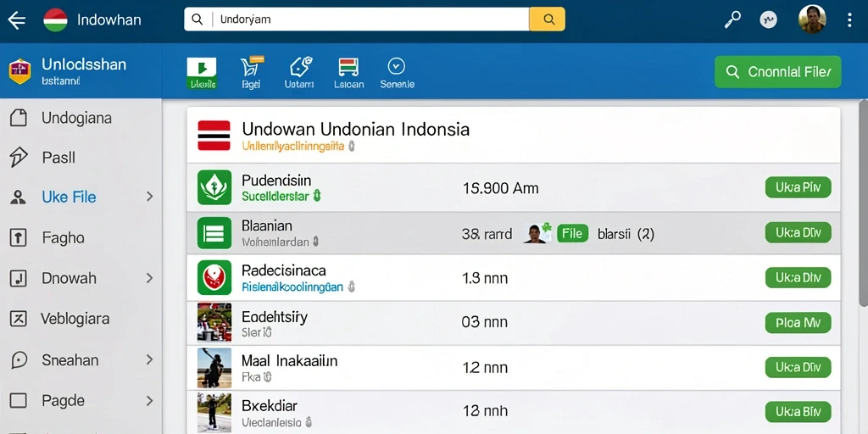Click the Sucelldiersiar green link
Viewport: 868px width, 434px height.
coord(275,196)
